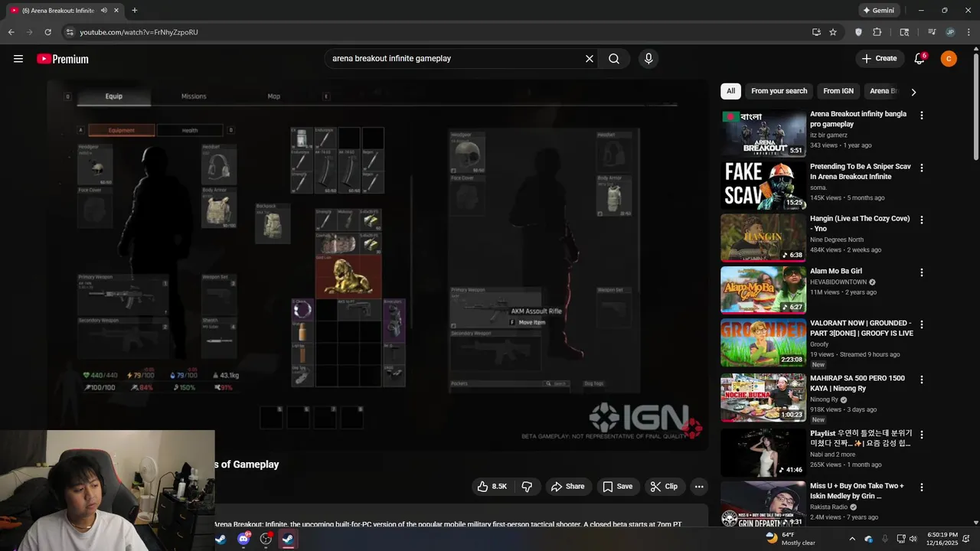Open options menu for Fake Scav video

point(921,168)
